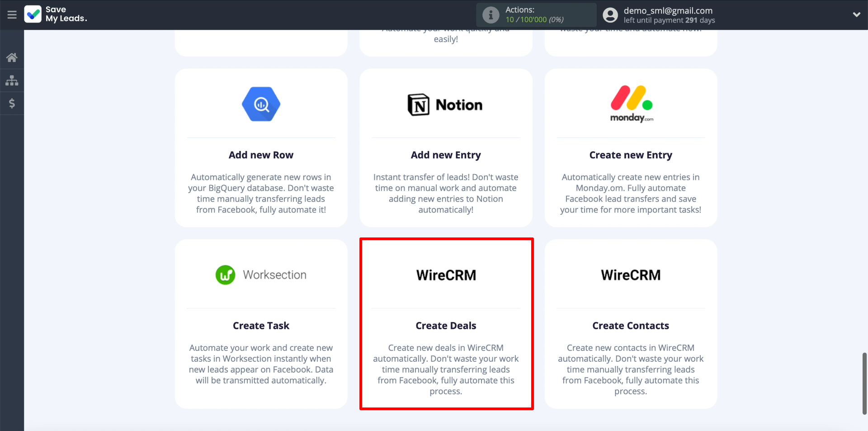The width and height of the screenshot is (868, 431).
Task: Select the Create Deals card title
Action: (446, 326)
